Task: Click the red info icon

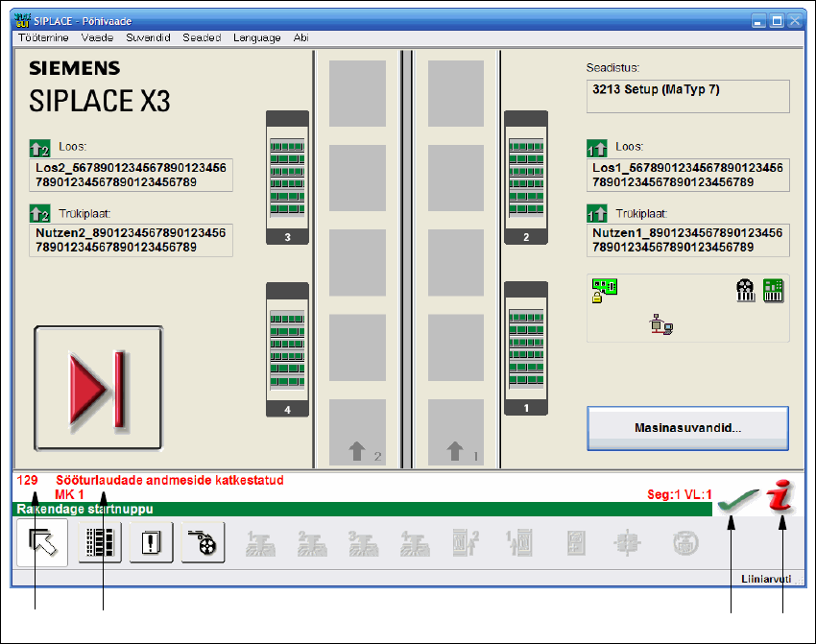Action: tap(781, 495)
